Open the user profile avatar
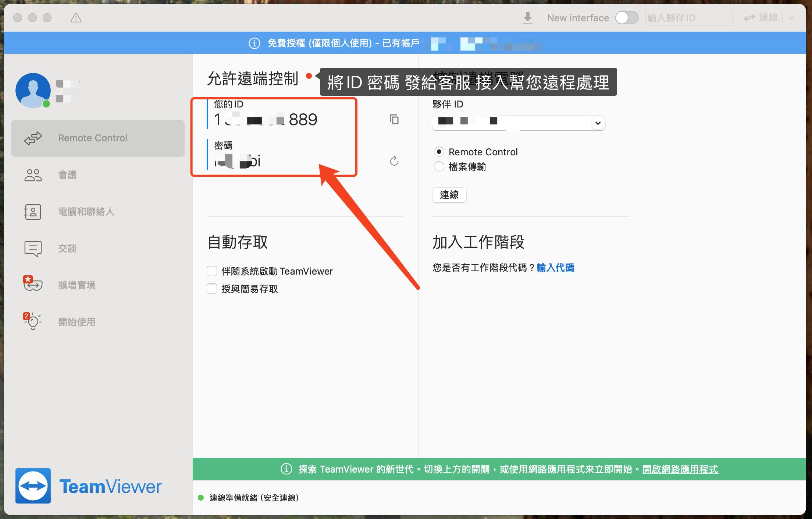The height and width of the screenshot is (519, 812). pyautogui.click(x=33, y=90)
